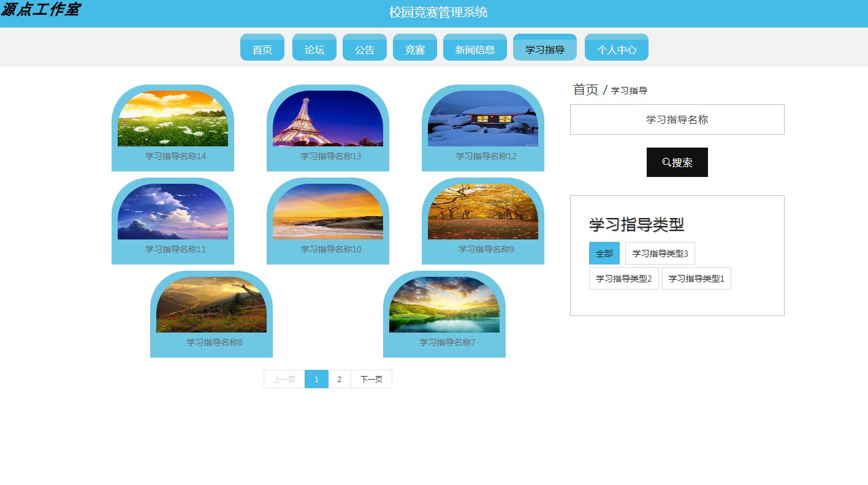This screenshot has height=485, width=868.
Task: Open the sunset beach thumbnail for 学习指导名称10
Action: [328, 211]
